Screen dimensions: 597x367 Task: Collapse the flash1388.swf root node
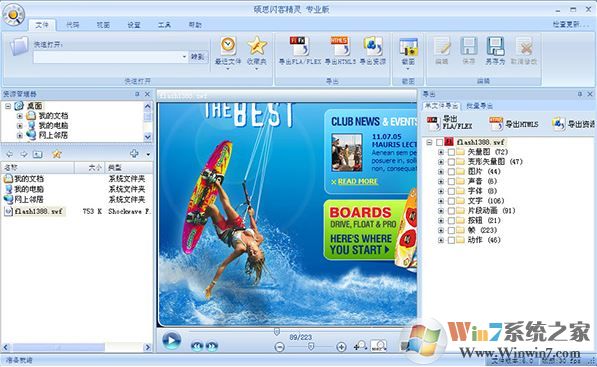429,142
